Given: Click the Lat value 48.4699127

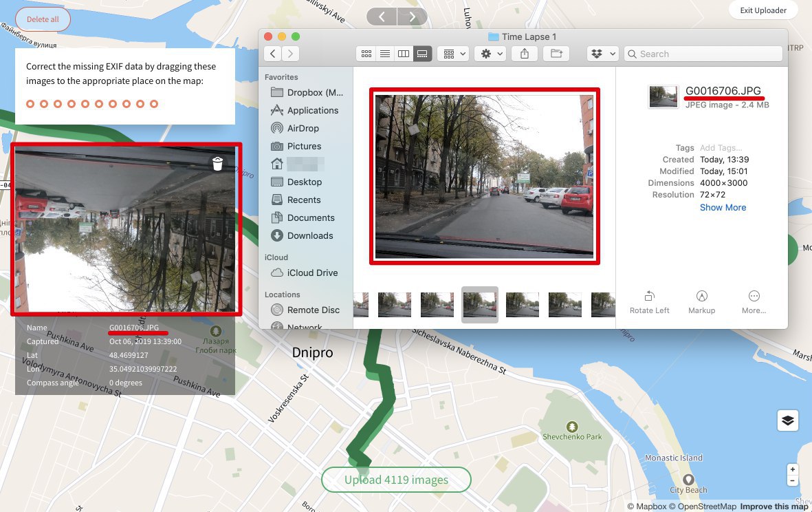Looking at the screenshot, I should point(129,355).
